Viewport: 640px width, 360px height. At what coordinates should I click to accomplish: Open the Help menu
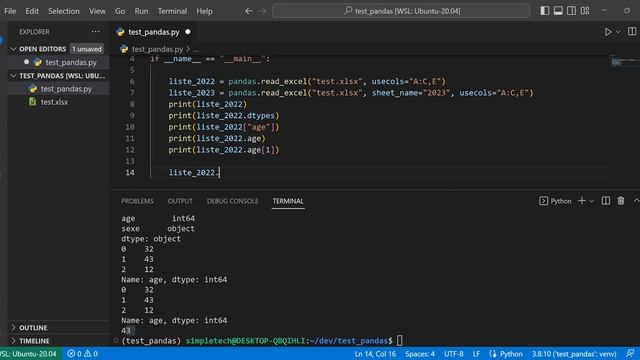(204, 11)
